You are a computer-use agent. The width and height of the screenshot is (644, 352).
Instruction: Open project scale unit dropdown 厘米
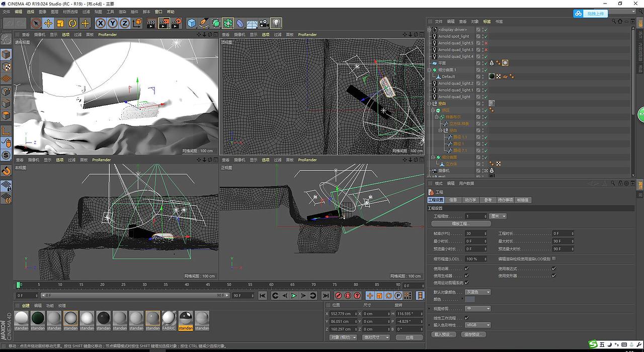coord(498,216)
